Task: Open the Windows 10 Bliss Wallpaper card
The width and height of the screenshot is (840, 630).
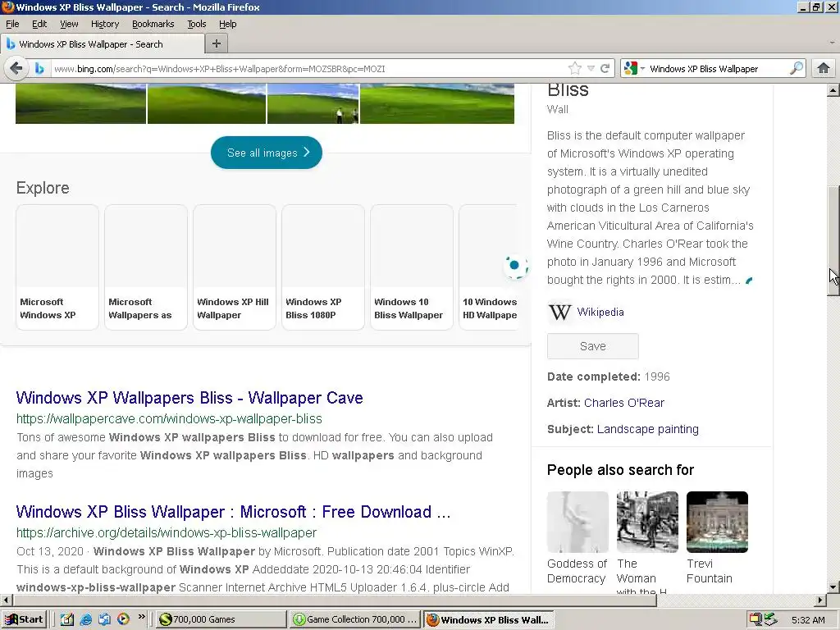Action: tap(412, 267)
